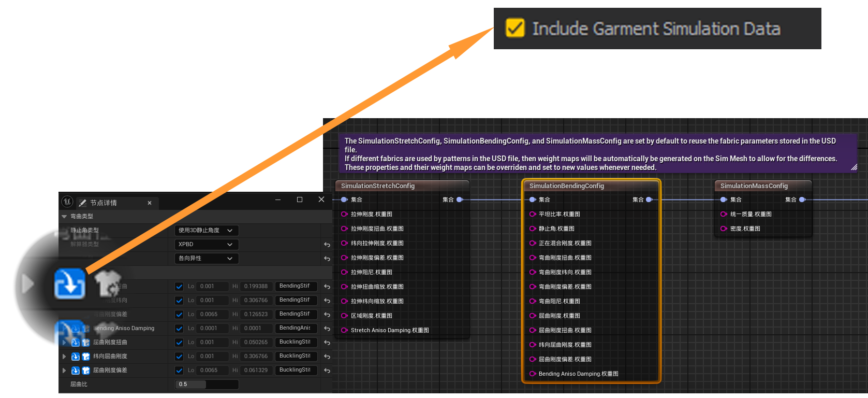868x398 pixels.
Task: Uncheck Include Garment Simulation Data
Action: 515,28
